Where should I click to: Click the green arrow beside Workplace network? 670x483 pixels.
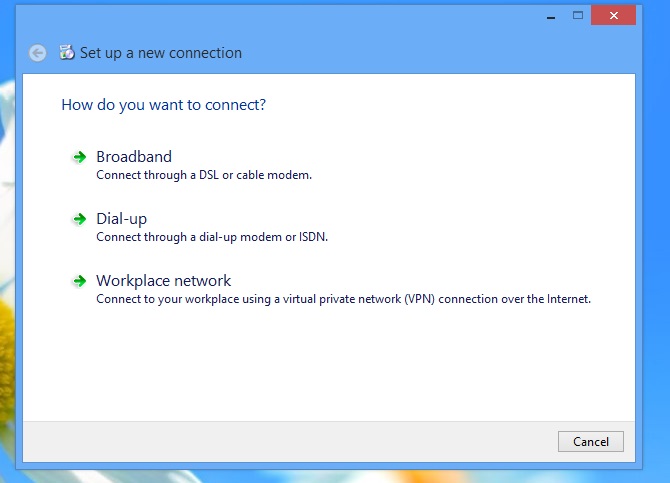pyautogui.click(x=79, y=281)
